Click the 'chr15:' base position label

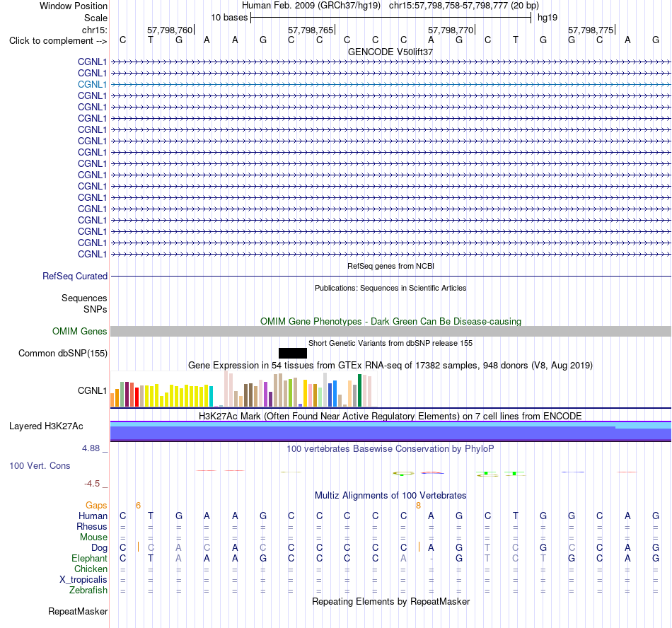(95, 30)
